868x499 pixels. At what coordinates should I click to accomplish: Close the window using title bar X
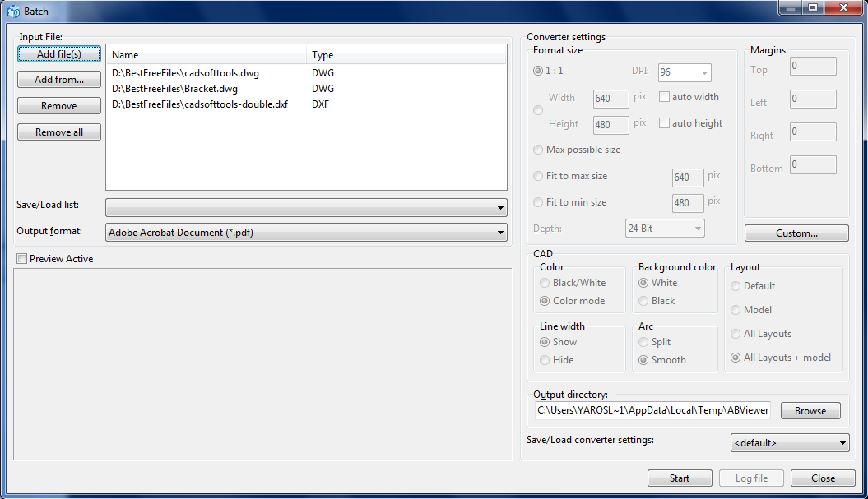(x=843, y=8)
